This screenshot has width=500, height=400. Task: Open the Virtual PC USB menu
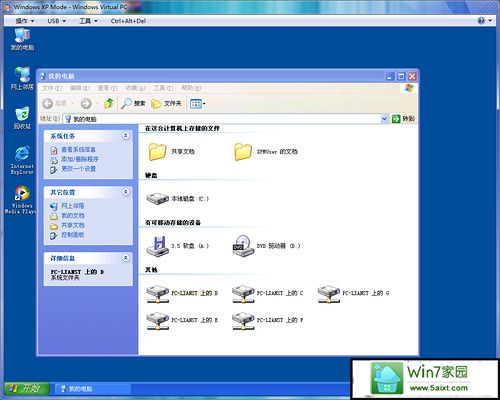tap(56, 21)
